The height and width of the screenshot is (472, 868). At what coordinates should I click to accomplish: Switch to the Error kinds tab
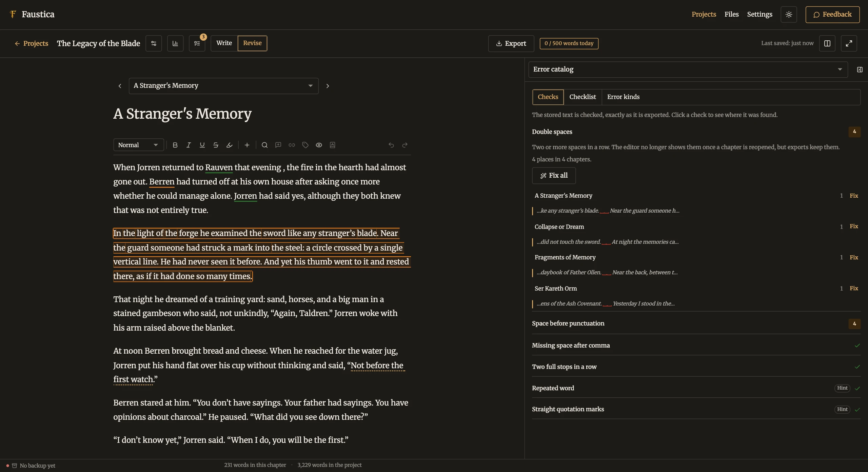(x=623, y=97)
